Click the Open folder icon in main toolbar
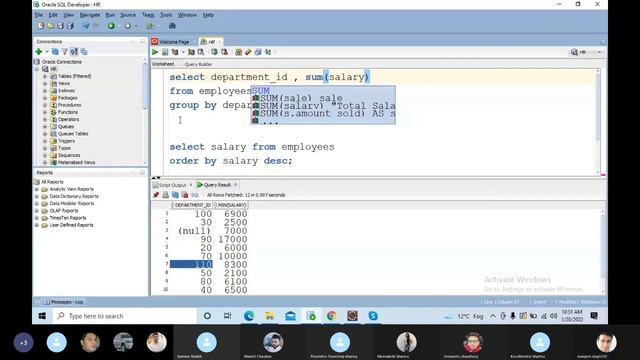640x360 pixels. click(x=51, y=26)
